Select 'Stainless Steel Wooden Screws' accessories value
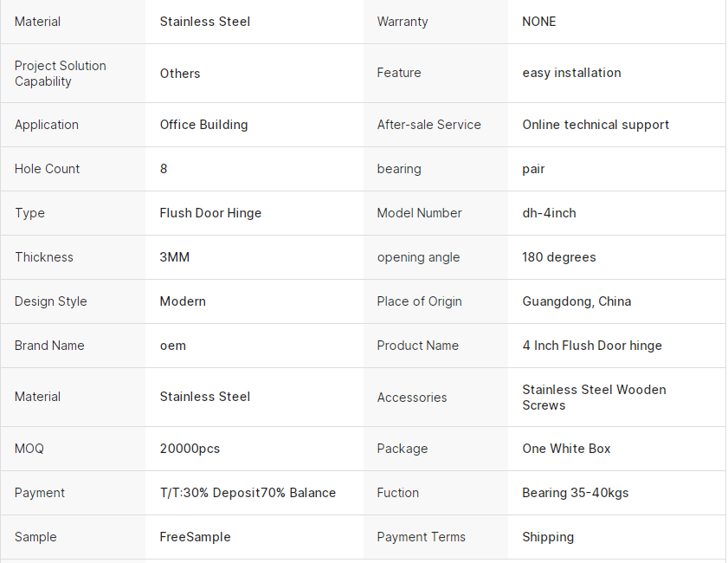 coord(594,398)
